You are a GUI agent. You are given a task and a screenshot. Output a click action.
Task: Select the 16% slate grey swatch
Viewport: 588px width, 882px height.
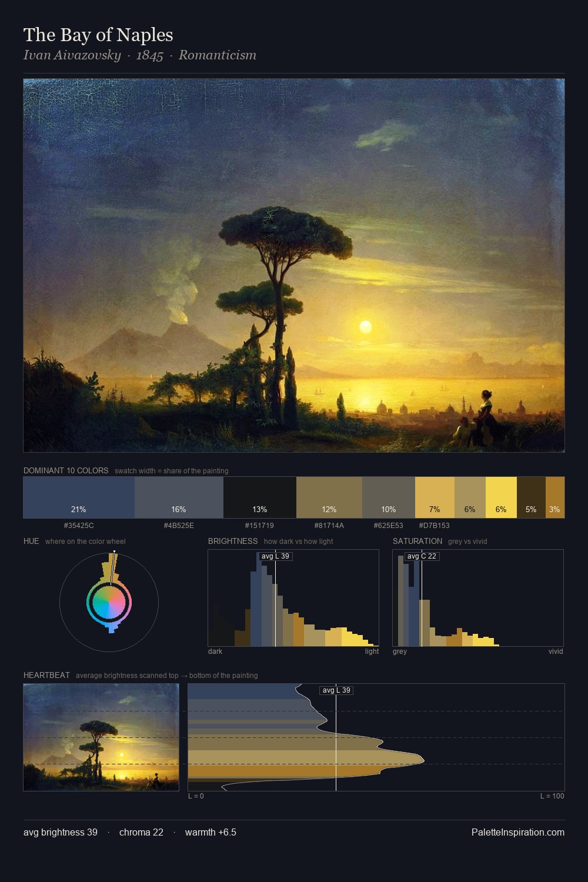(x=179, y=497)
